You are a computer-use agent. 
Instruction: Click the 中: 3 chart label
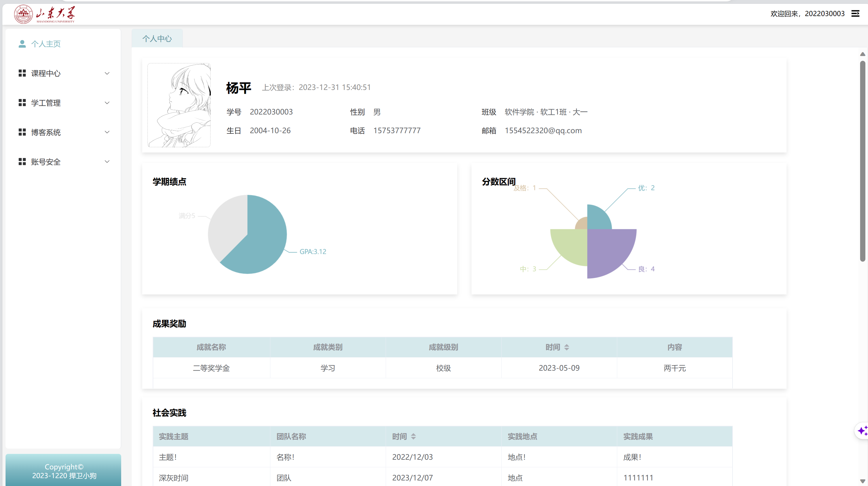pos(528,269)
